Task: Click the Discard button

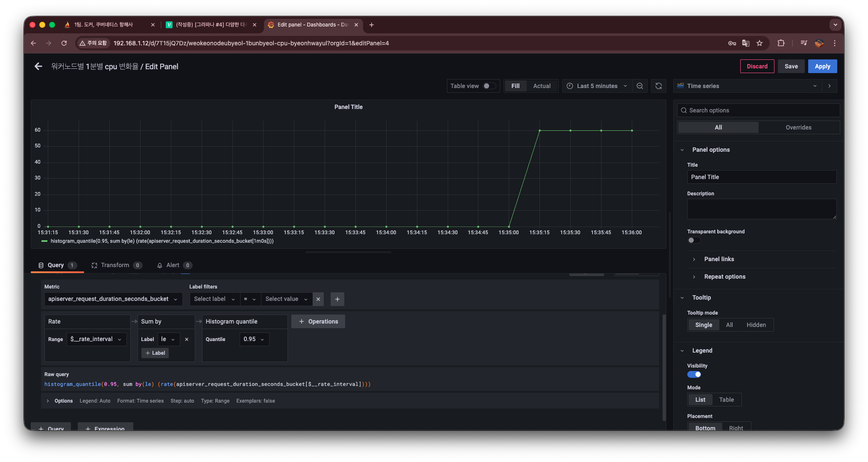Action: coord(757,66)
